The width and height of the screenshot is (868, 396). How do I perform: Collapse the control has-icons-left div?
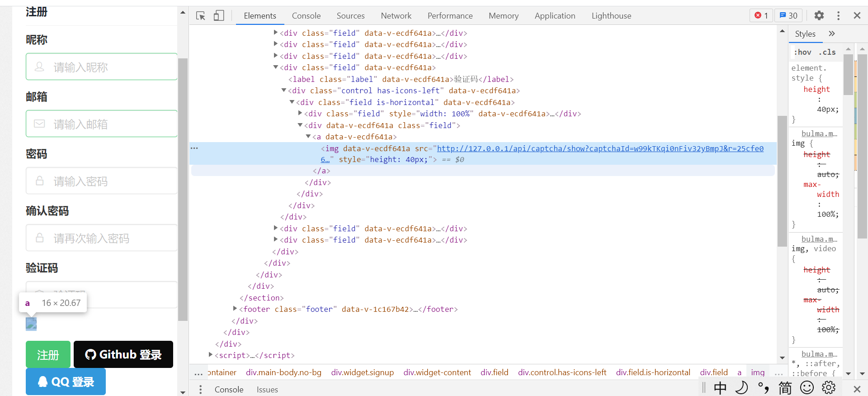click(284, 90)
